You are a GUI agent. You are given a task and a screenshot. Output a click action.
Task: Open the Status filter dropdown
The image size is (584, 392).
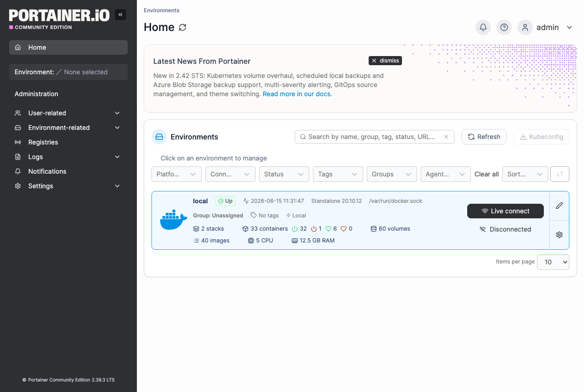(284, 174)
